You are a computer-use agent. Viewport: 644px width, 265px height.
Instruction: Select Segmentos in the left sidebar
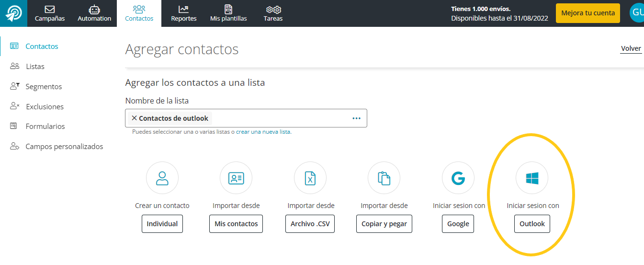[44, 87]
